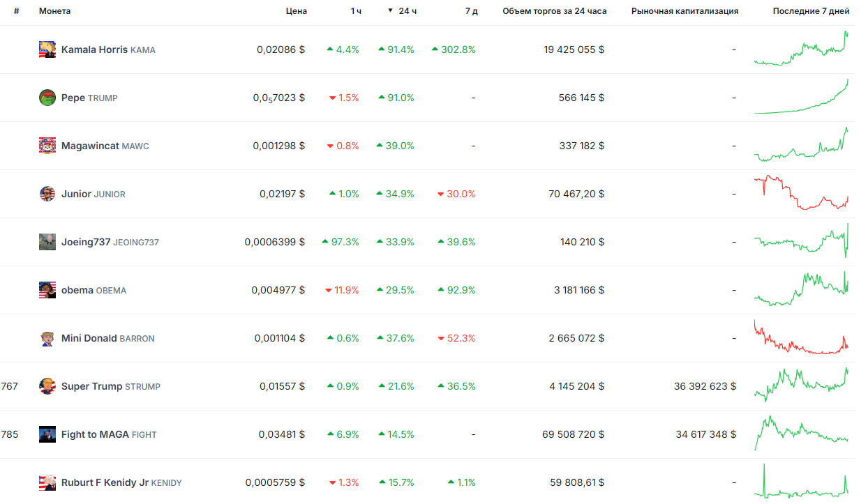
Task: Click the Ruburt F Kenidy Jr coin icon
Action: pos(47,482)
